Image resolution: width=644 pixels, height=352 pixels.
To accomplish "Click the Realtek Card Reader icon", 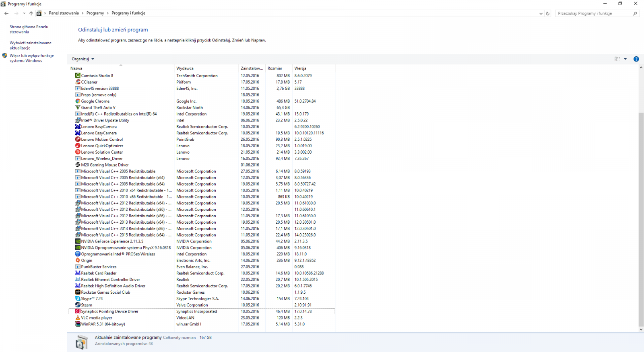I will click(x=78, y=273).
